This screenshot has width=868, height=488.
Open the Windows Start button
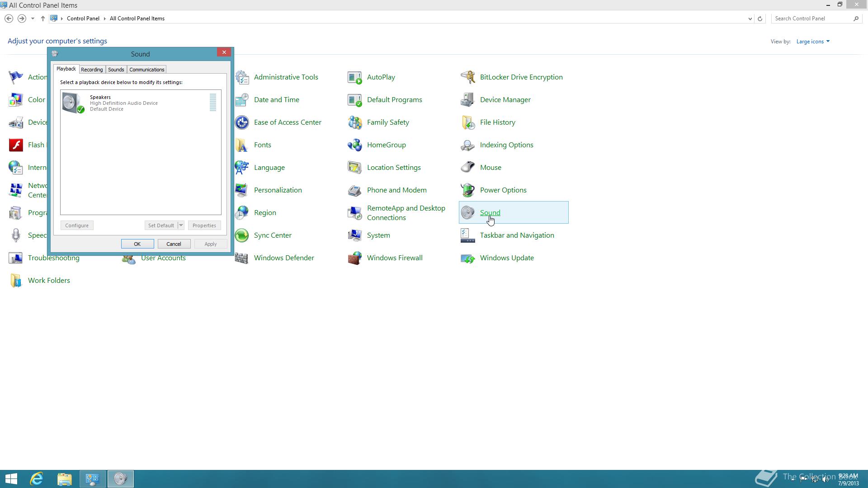[x=11, y=479]
